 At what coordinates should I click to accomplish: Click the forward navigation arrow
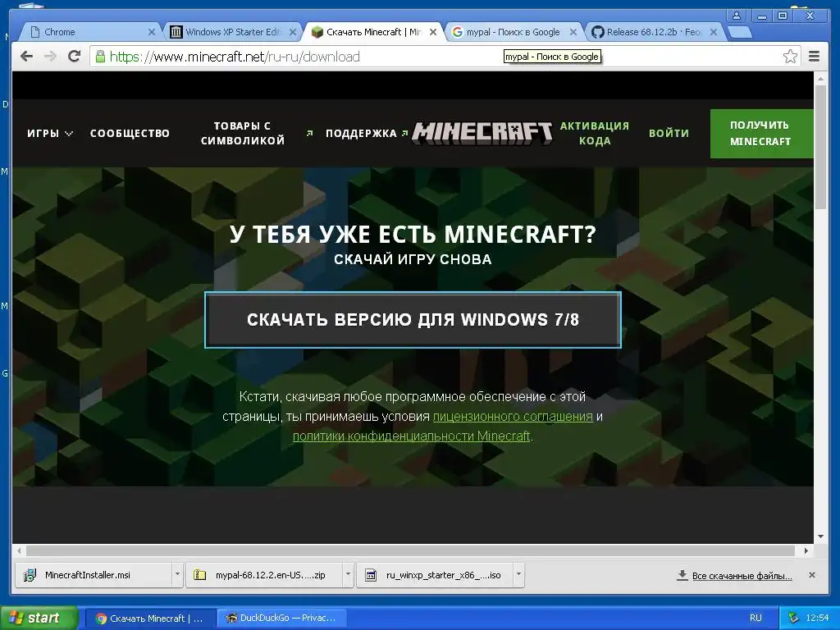[x=50, y=57]
